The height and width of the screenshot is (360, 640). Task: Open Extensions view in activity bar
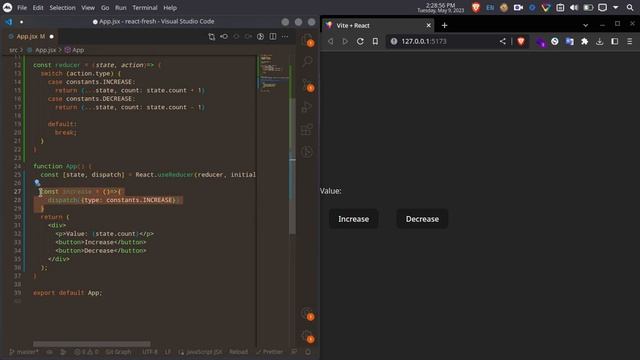(307, 129)
